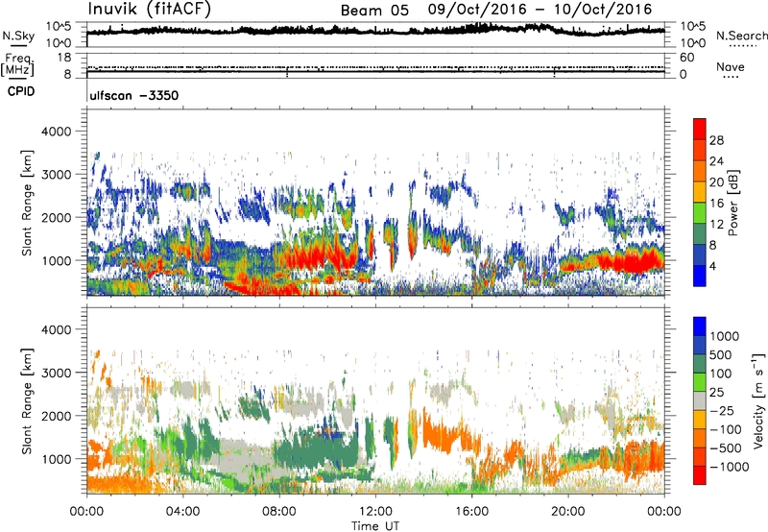The width and height of the screenshot is (768, 532).
Task: Click the "4000" tick of the power panel
Action: [x=55, y=132]
